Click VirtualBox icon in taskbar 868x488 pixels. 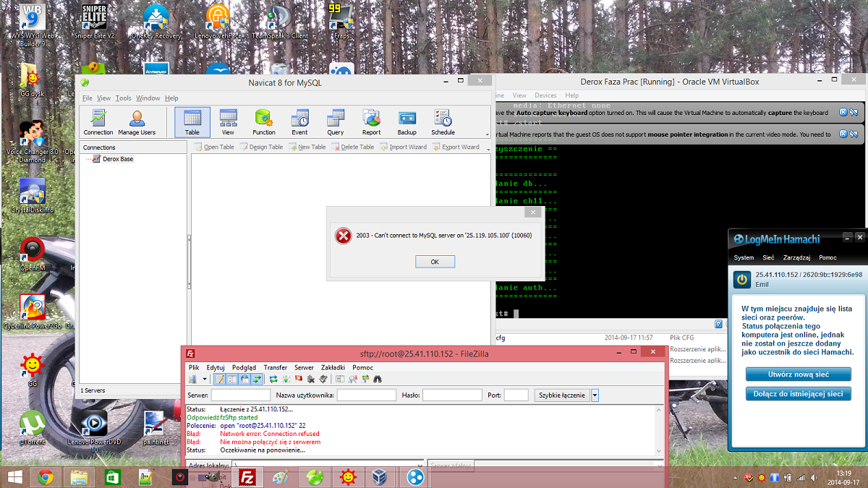(378, 477)
